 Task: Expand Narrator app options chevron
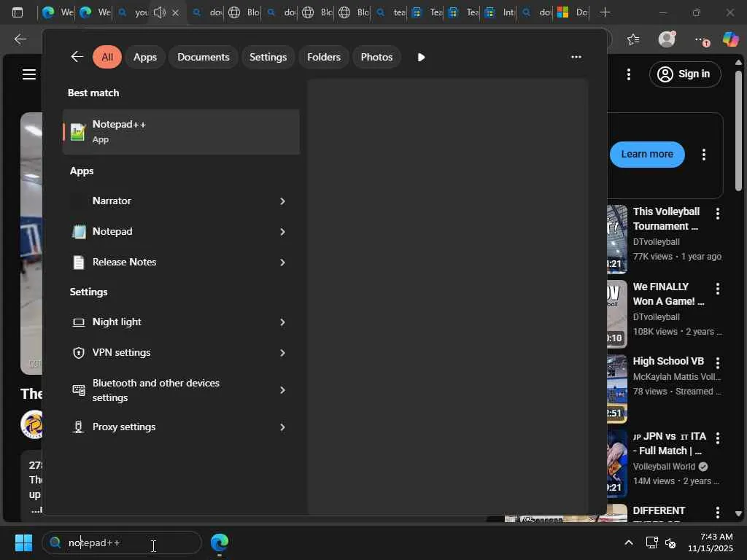coord(282,201)
